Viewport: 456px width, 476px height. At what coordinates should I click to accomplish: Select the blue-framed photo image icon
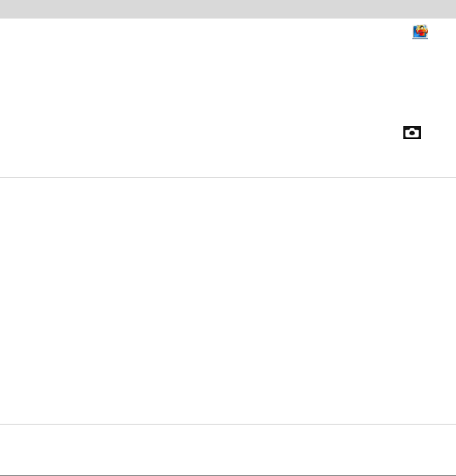coord(420,32)
